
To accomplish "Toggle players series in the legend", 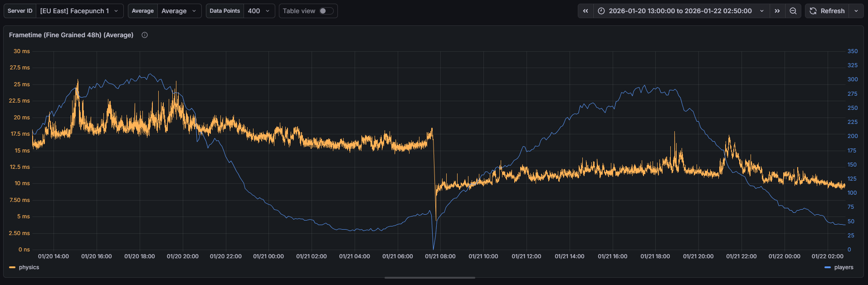I will 844,267.
